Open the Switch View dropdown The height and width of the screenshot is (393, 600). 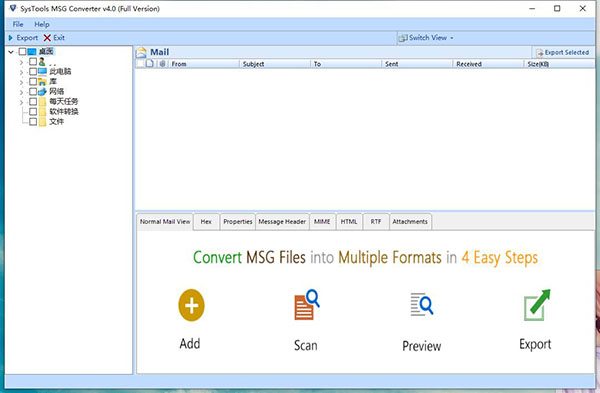coord(426,38)
